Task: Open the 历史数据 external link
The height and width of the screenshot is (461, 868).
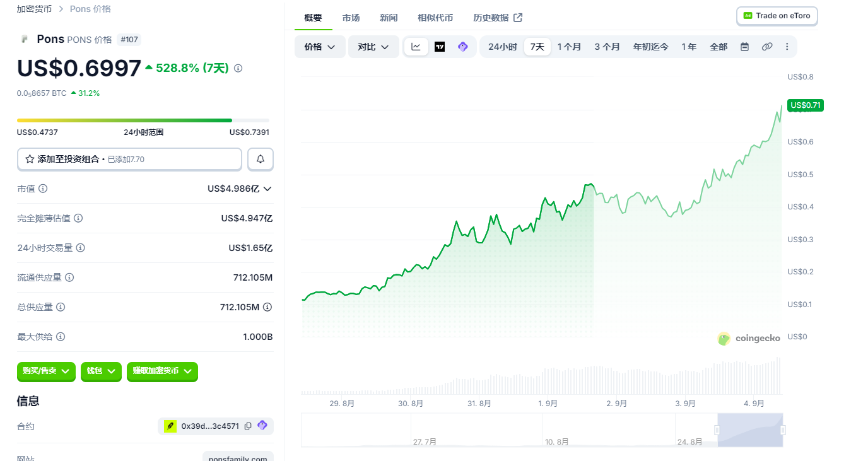Action: (498, 18)
